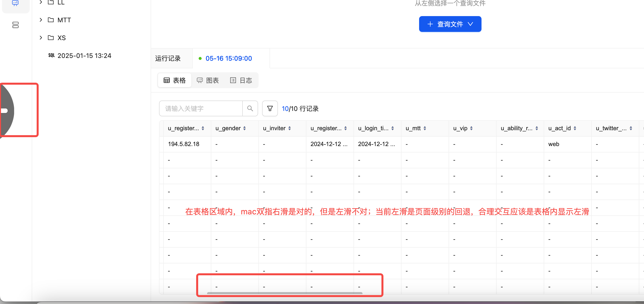Click the plus icon on 查询文件 button
This screenshot has height=304, width=644.
click(430, 24)
